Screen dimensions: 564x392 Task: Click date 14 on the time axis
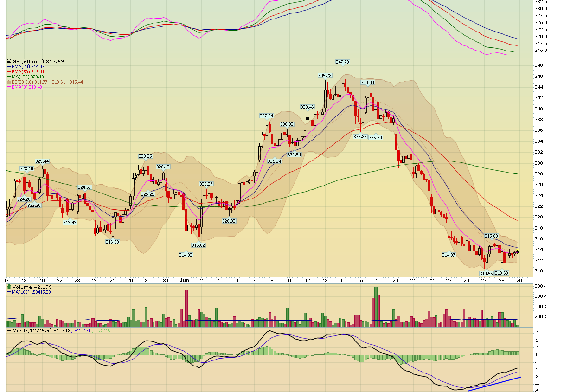(x=343, y=281)
